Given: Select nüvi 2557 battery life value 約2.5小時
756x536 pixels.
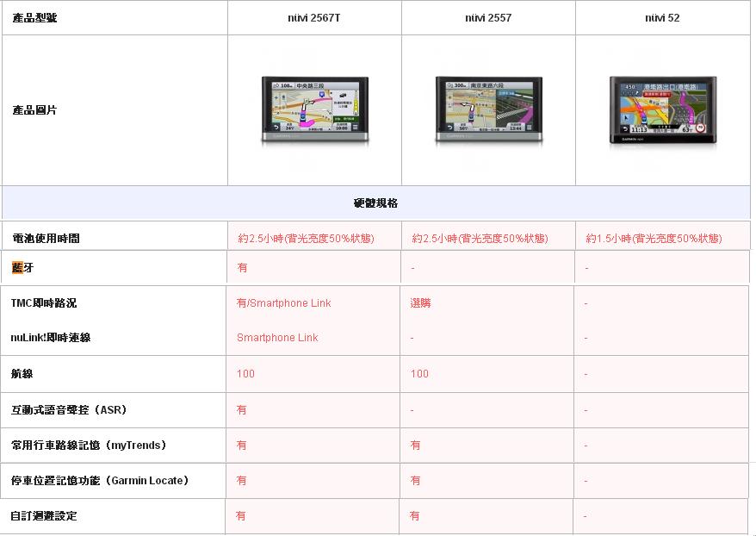Looking at the screenshot, I should [480, 239].
